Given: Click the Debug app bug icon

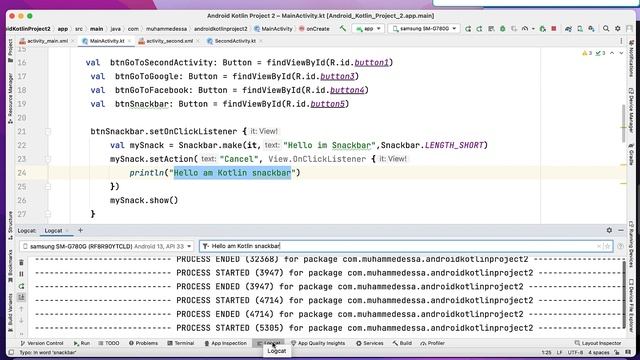Looking at the screenshot, I should 503,29.
